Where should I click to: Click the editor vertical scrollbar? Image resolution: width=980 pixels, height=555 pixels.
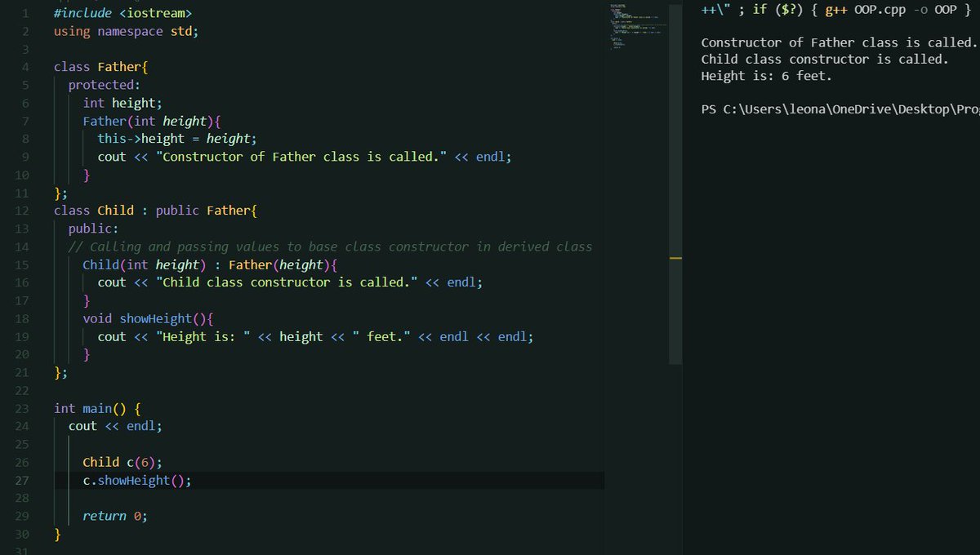675,184
